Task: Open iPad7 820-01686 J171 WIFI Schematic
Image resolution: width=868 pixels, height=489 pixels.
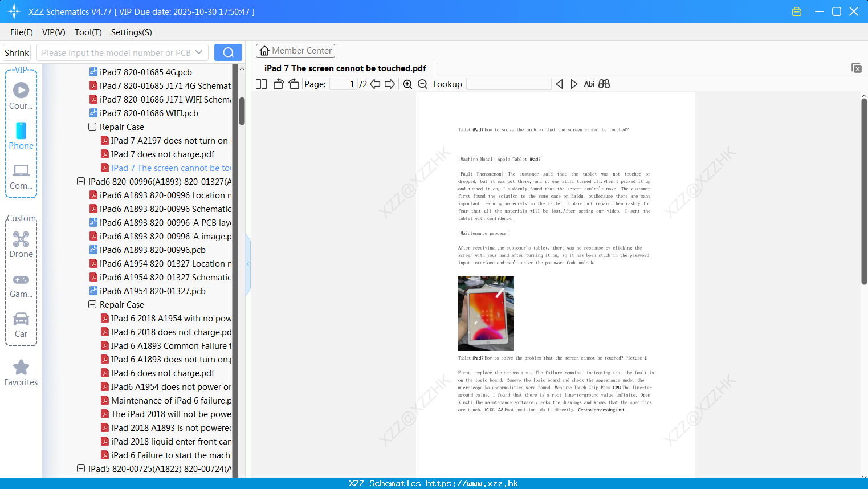Action: click(160, 99)
